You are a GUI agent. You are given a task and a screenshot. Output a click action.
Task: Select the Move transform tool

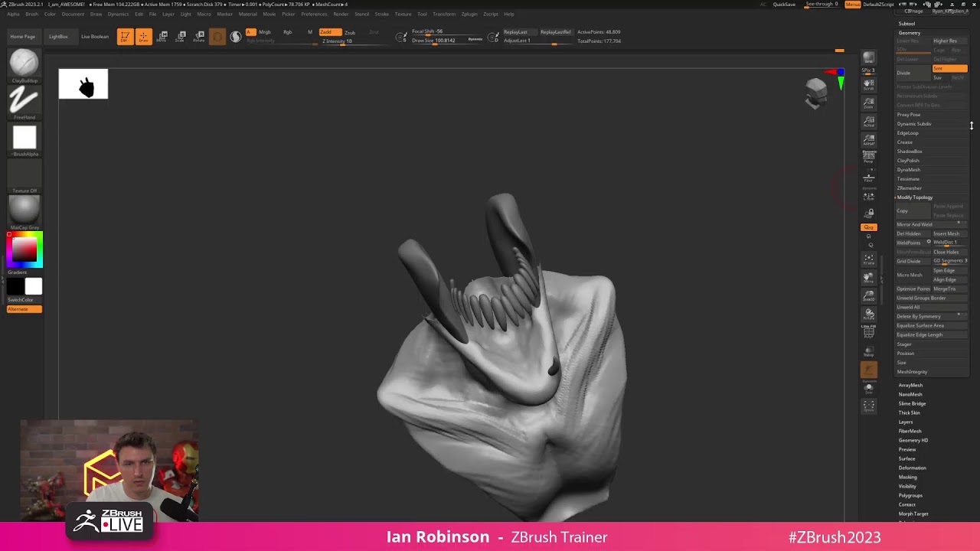[162, 37]
